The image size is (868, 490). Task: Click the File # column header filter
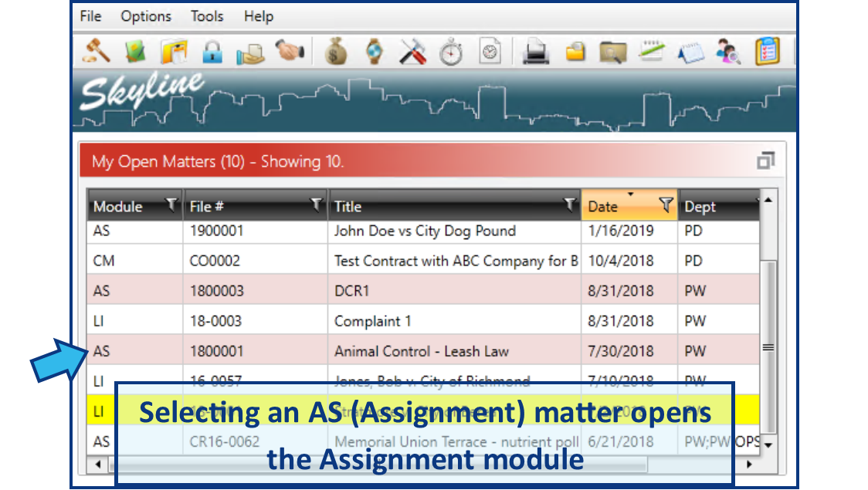pos(316,205)
